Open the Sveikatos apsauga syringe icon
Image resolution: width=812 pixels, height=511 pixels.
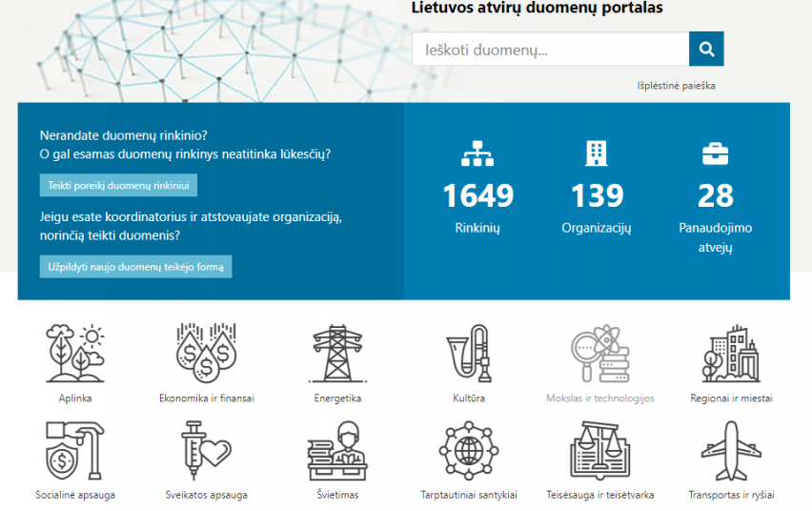pos(206,450)
